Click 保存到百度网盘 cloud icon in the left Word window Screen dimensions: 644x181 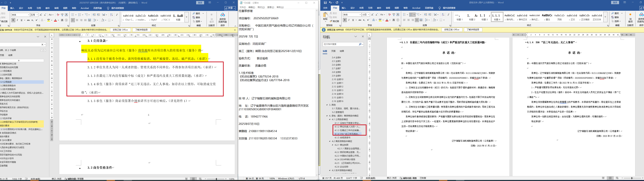point(222,18)
